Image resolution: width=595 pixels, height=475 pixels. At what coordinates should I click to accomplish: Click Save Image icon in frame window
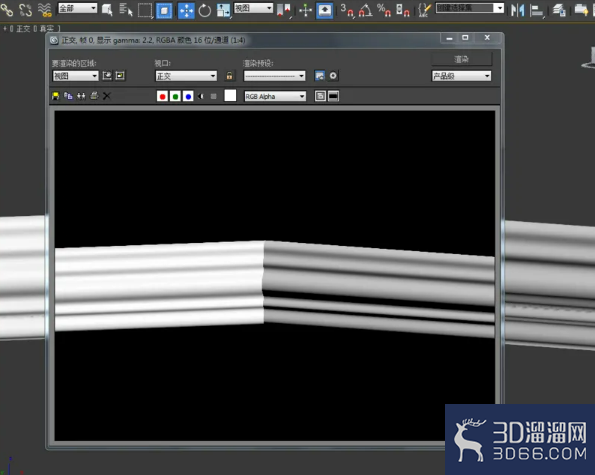tap(55, 96)
